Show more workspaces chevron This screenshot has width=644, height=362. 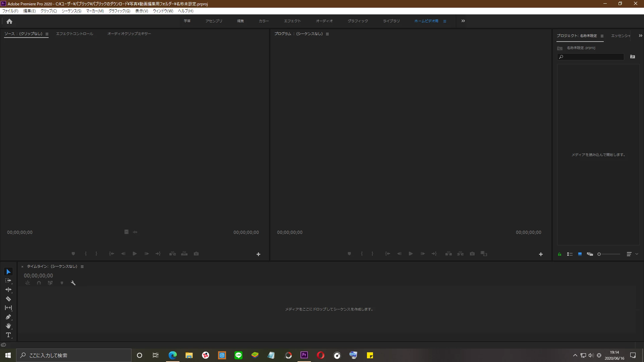point(463,21)
